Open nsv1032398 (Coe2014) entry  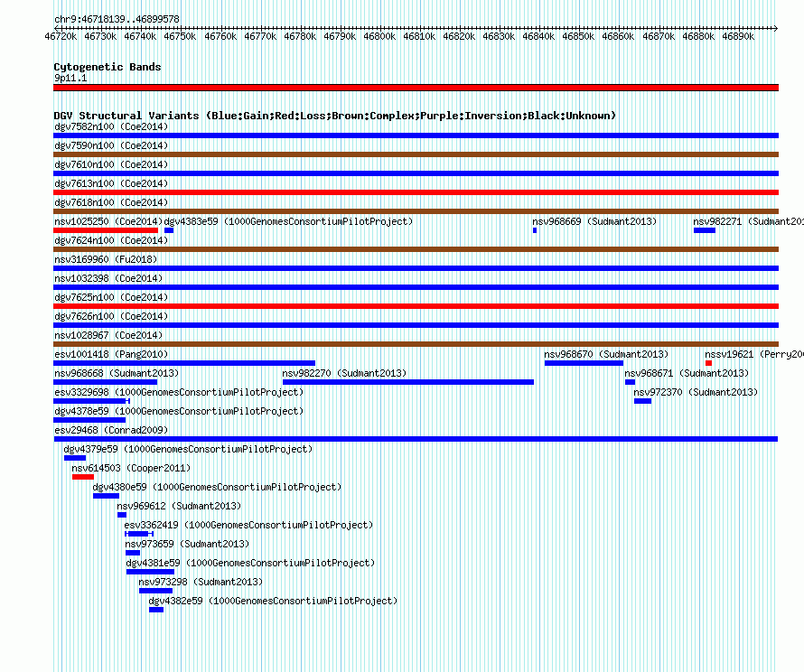108,278
